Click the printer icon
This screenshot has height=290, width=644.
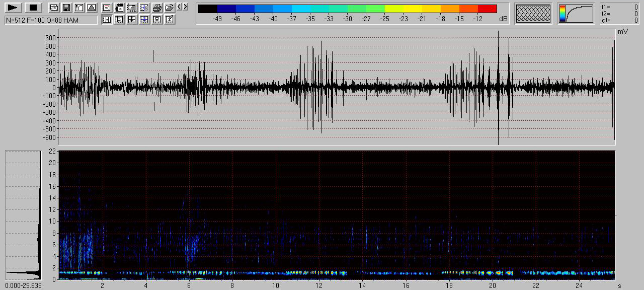[x=157, y=8]
